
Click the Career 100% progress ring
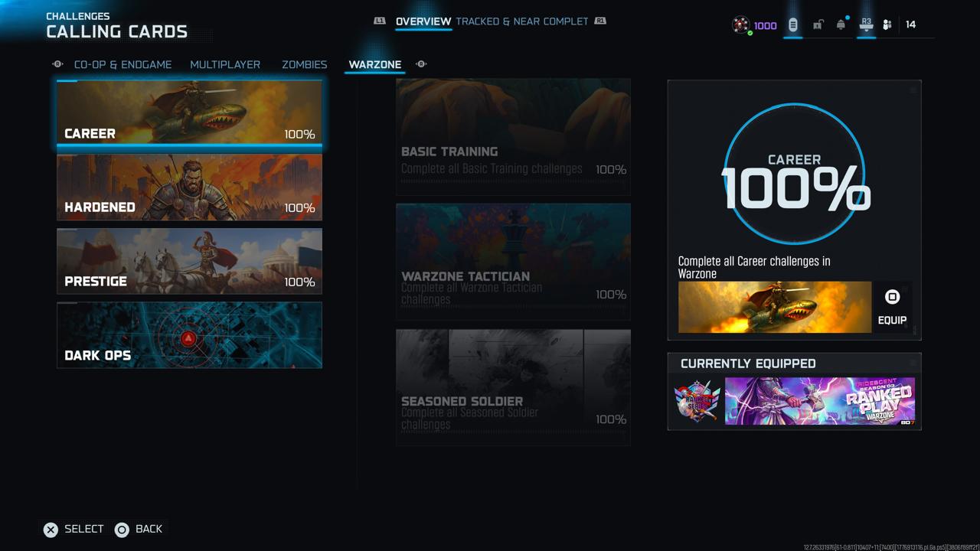point(795,174)
